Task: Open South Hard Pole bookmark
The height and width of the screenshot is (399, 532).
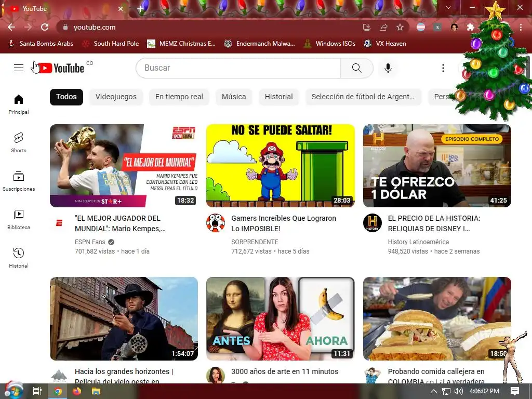Action: [x=111, y=44]
